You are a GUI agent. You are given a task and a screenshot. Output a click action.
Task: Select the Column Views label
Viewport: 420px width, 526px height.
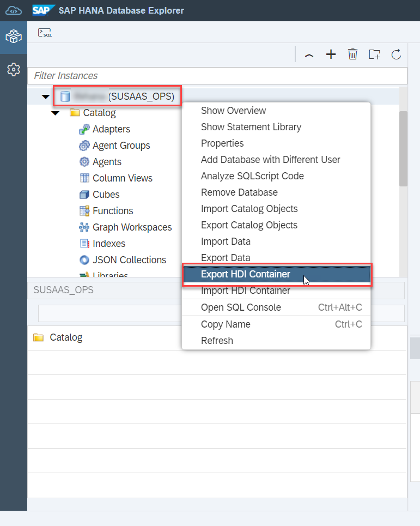(x=123, y=178)
